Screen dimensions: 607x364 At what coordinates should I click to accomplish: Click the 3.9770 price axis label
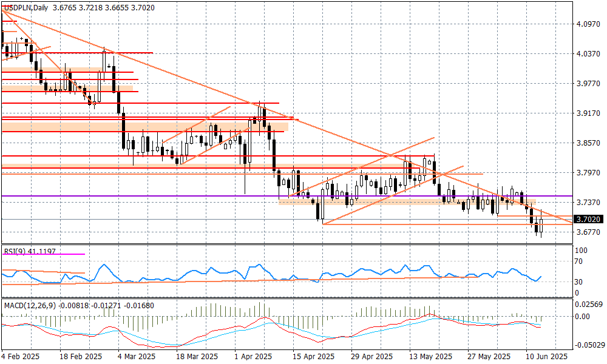pyautogui.click(x=588, y=84)
